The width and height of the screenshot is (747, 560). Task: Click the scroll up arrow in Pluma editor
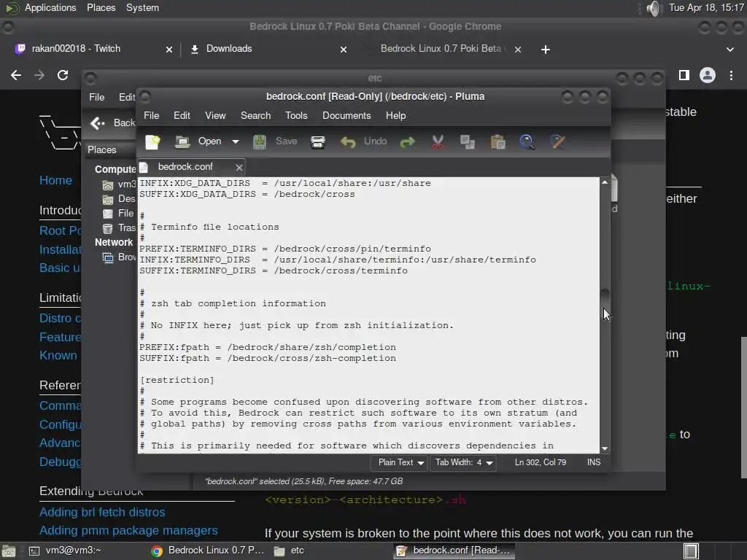[605, 182]
